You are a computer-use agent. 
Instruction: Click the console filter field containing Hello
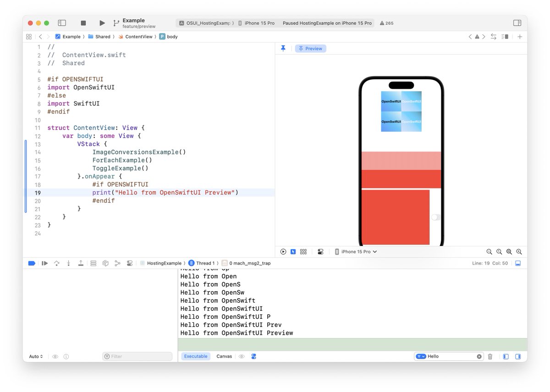coord(449,356)
